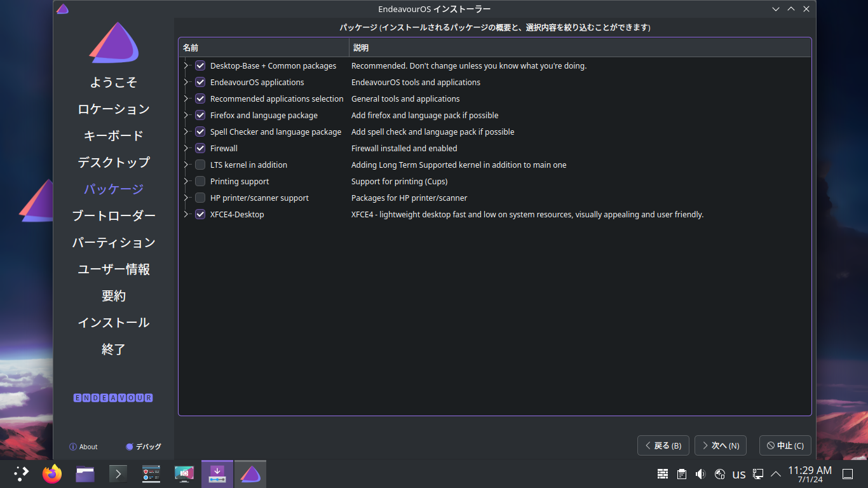Go to the キーボード step
Viewport: 868px width, 488px height.
click(x=114, y=136)
